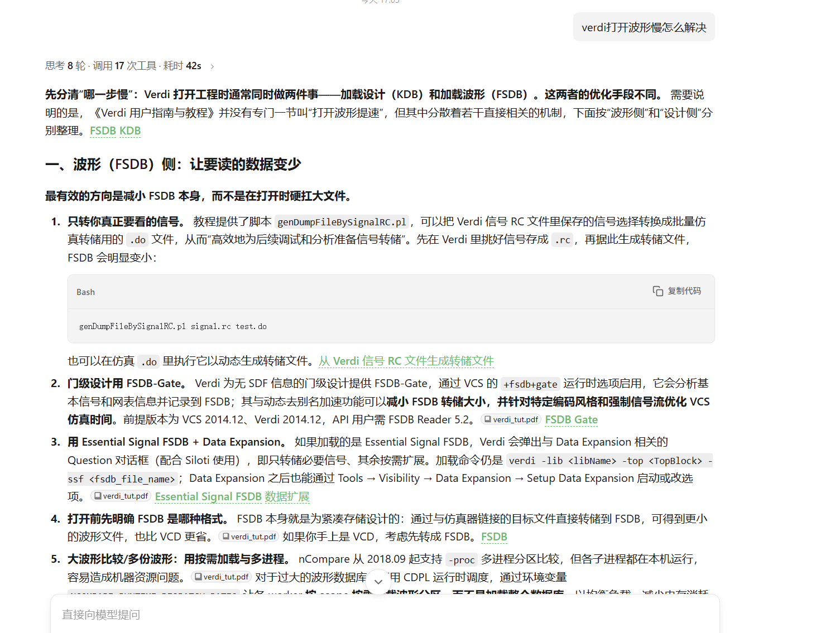Open the FSDB citation link under the intro
The height and width of the screenshot is (633, 840).
[103, 131]
